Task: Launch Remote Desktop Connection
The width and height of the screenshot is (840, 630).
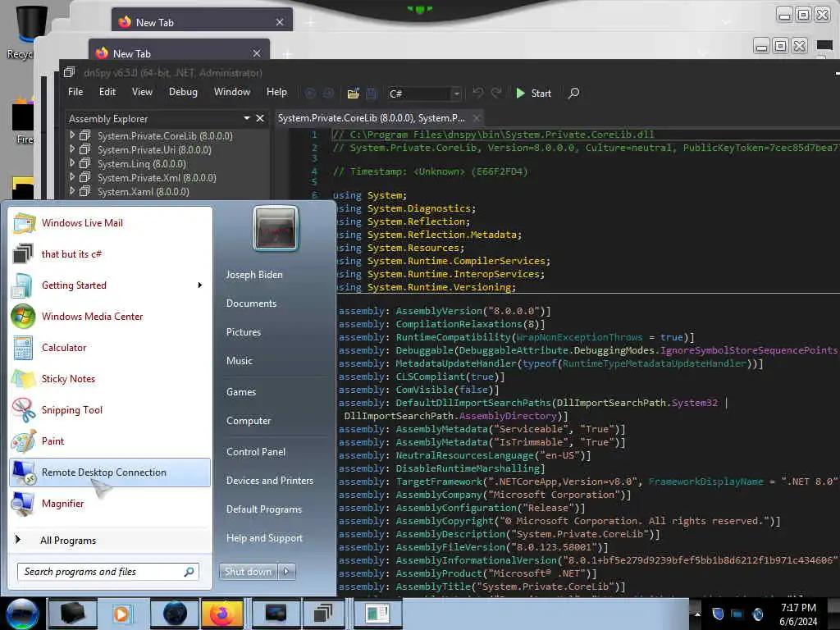Action: [x=111, y=472]
